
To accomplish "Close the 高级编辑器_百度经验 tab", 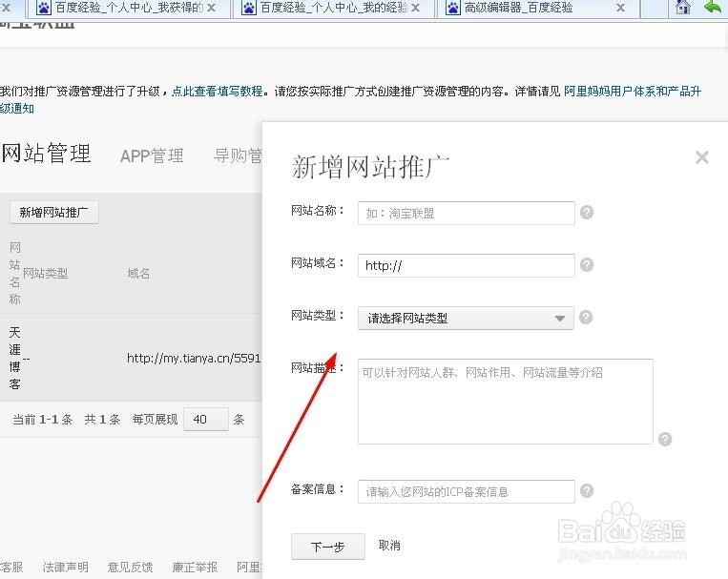I will click(620, 8).
